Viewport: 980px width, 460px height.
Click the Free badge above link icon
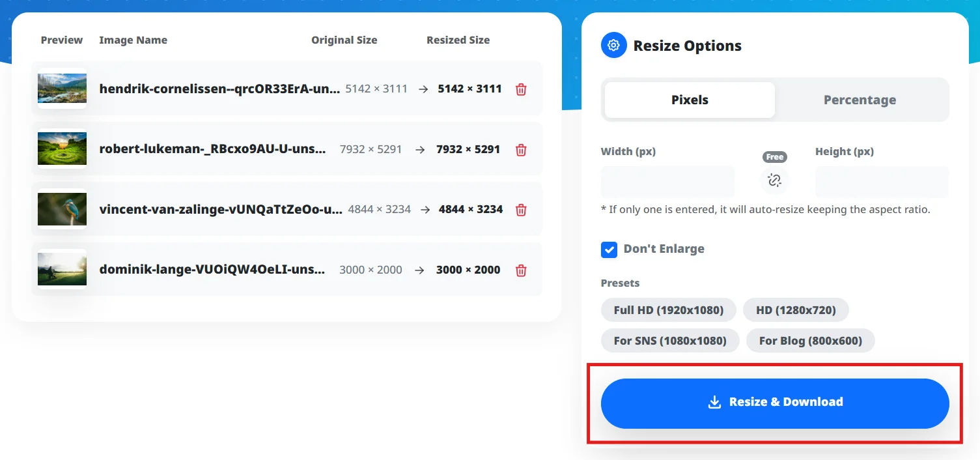coord(774,157)
